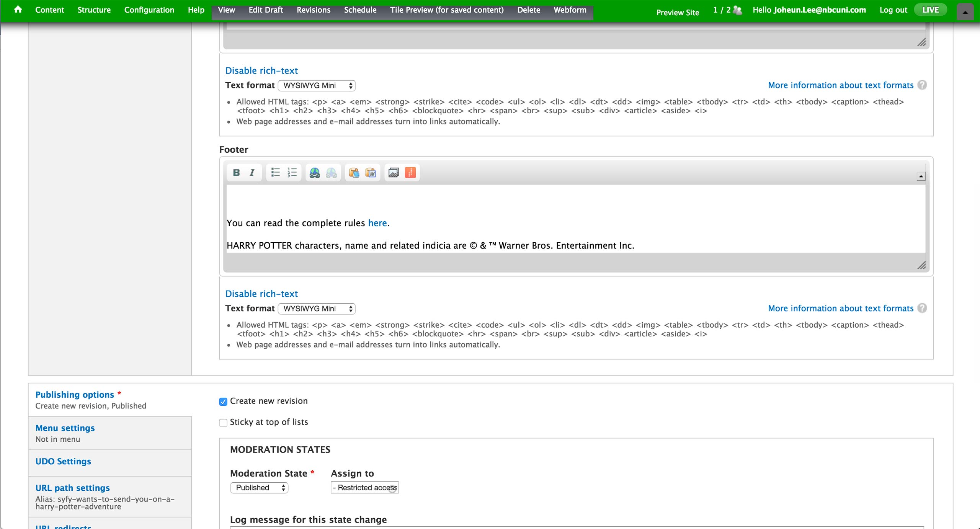Uncheck Create new revision checkbox
Viewport: 980px width, 529px height.
pyautogui.click(x=223, y=402)
